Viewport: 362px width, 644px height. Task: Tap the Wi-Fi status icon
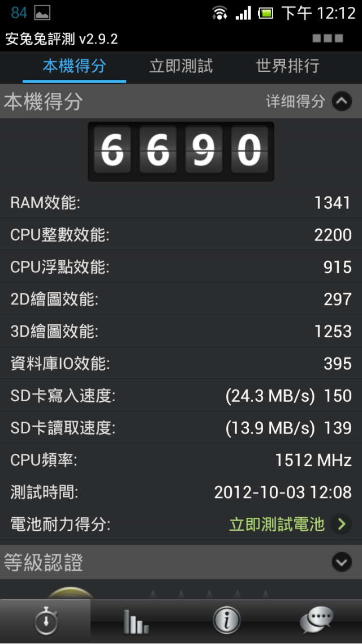219,13
